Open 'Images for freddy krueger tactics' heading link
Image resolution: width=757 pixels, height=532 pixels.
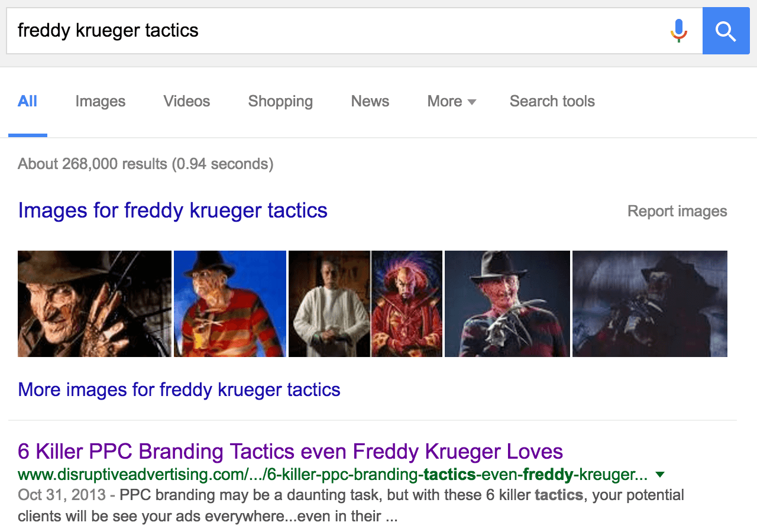click(173, 210)
